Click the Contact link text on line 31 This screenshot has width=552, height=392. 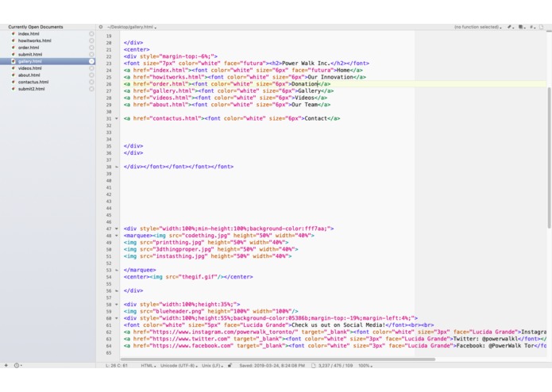pyautogui.click(x=316, y=118)
